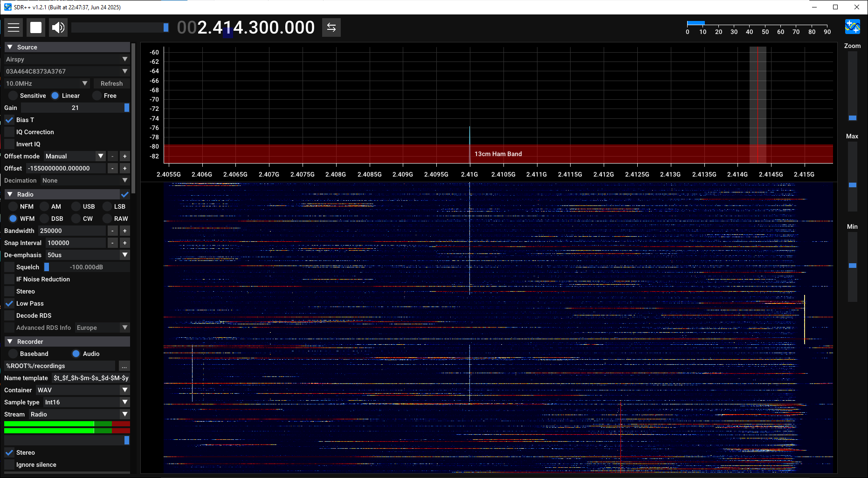Open the RDS region Europe dropdown
Image resolution: width=868 pixels, height=478 pixels.
pyautogui.click(x=102, y=328)
